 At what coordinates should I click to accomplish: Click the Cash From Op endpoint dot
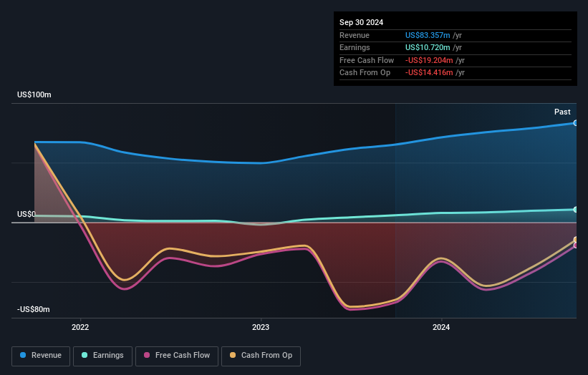coord(576,240)
